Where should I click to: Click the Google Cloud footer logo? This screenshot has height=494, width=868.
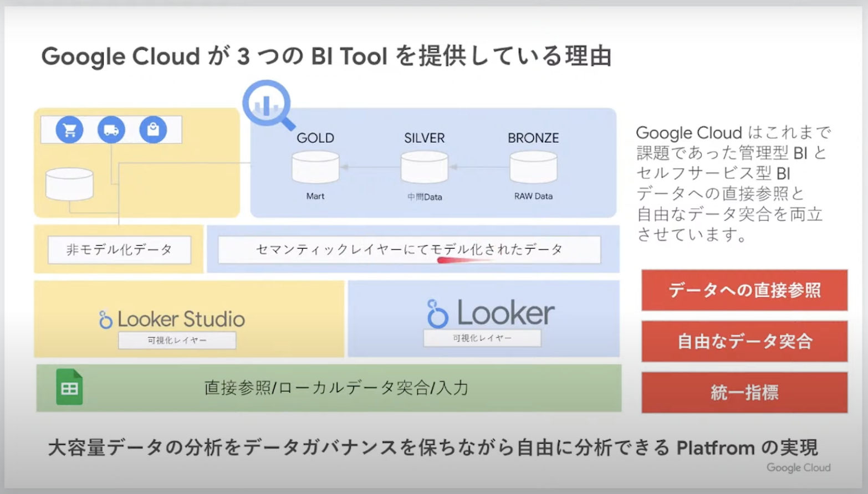coord(799,467)
